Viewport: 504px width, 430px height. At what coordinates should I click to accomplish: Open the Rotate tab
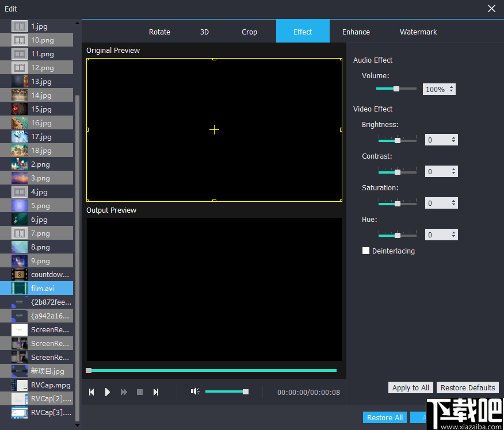point(159,32)
